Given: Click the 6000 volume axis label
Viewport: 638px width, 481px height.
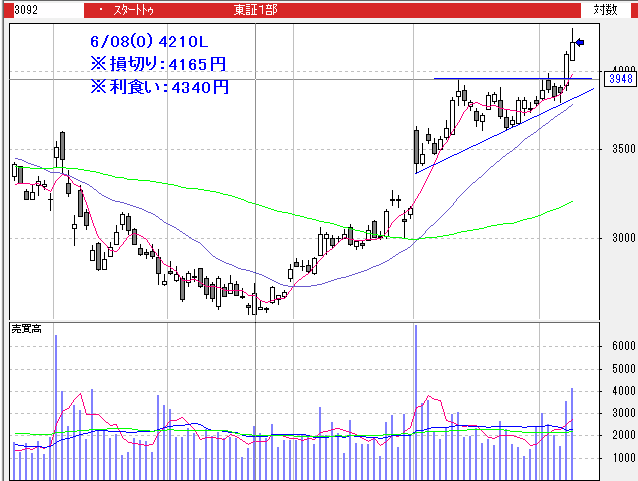Looking at the screenshot, I should tap(621, 346).
